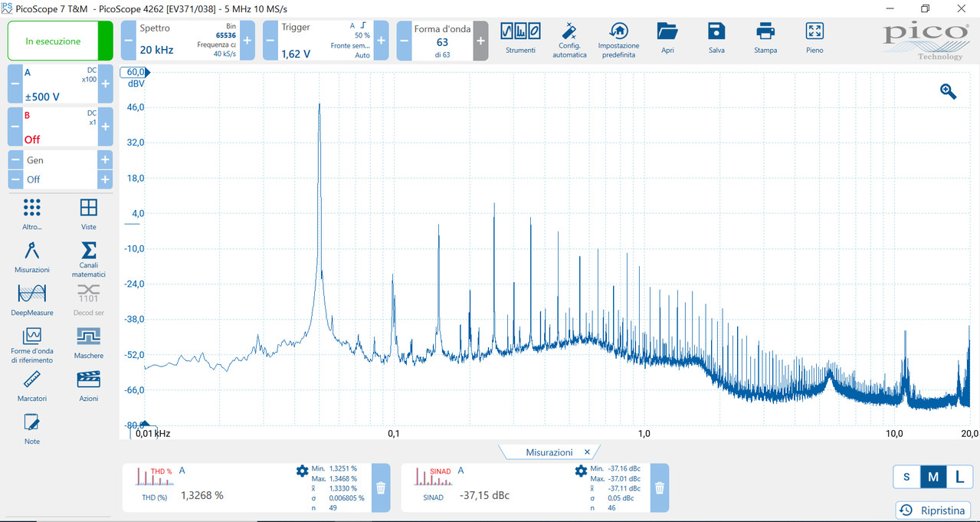Load Impostazione predefinita default settings
This screenshot has width=980, height=522.
click(x=618, y=40)
